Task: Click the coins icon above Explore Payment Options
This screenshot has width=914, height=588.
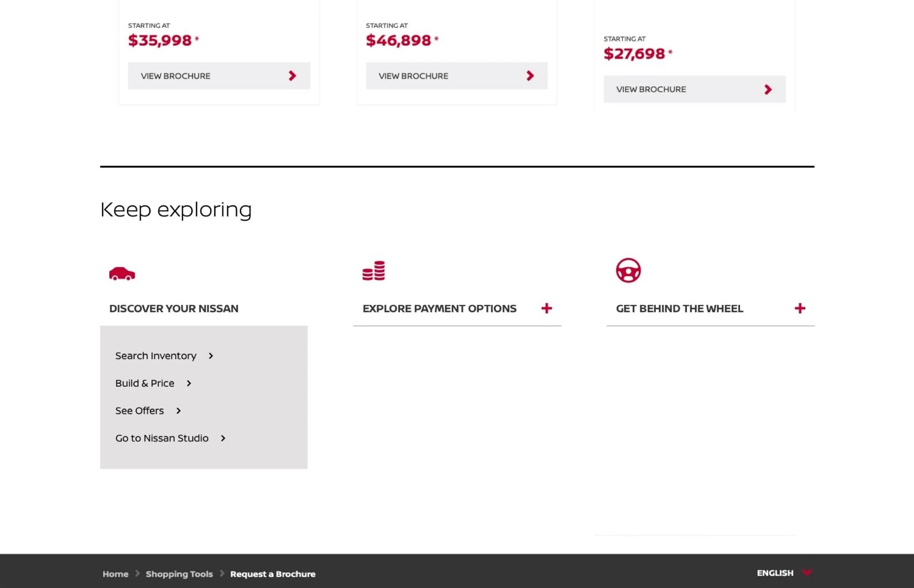Action: (374, 270)
